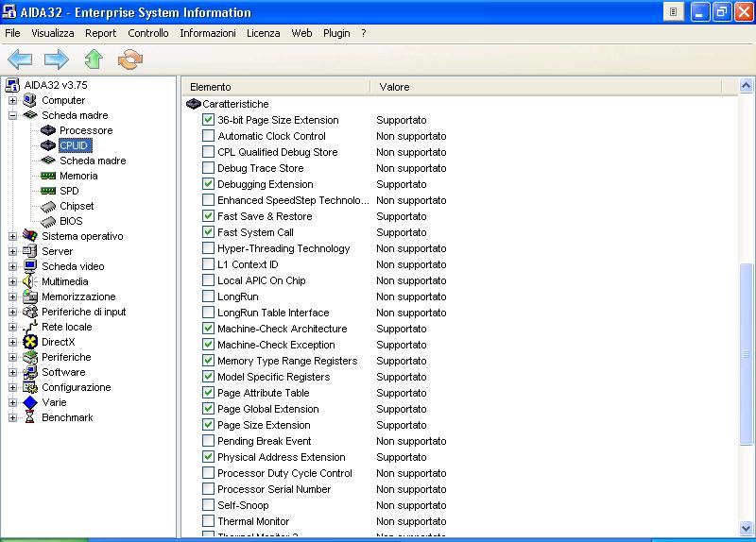The width and height of the screenshot is (756, 542).
Task: Click the Sistema operativo Windows flag icon
Action: 30,236
